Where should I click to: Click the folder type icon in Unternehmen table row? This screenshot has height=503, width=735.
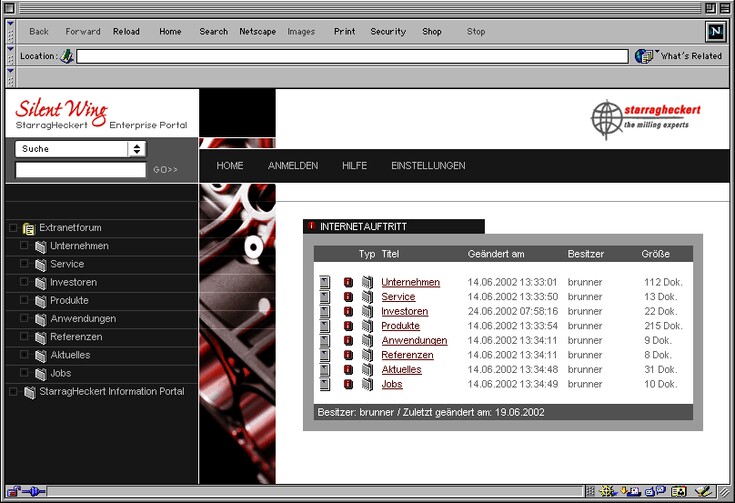pos(368,282)
